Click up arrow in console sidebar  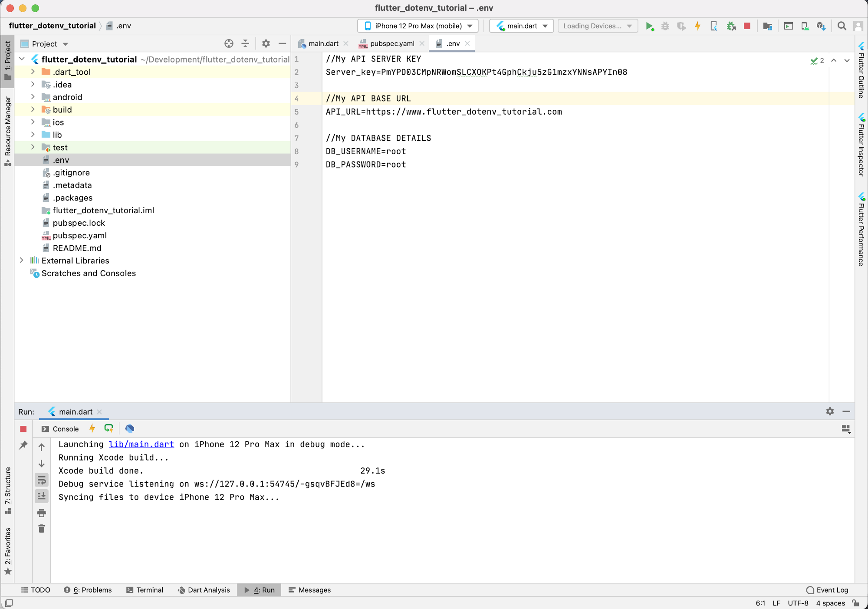click(42, 447)
